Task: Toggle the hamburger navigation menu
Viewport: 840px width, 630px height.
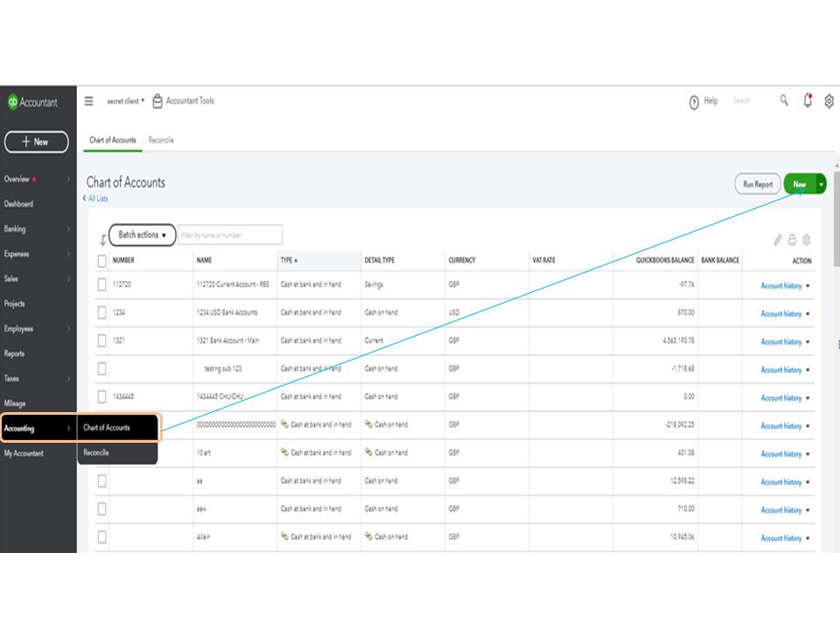Action: (89, 101)
